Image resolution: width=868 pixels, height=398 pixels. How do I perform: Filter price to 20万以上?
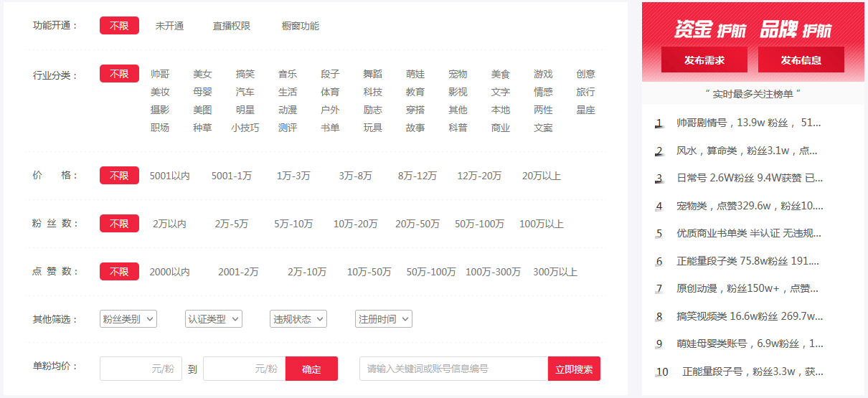click(x=542, y=176)
